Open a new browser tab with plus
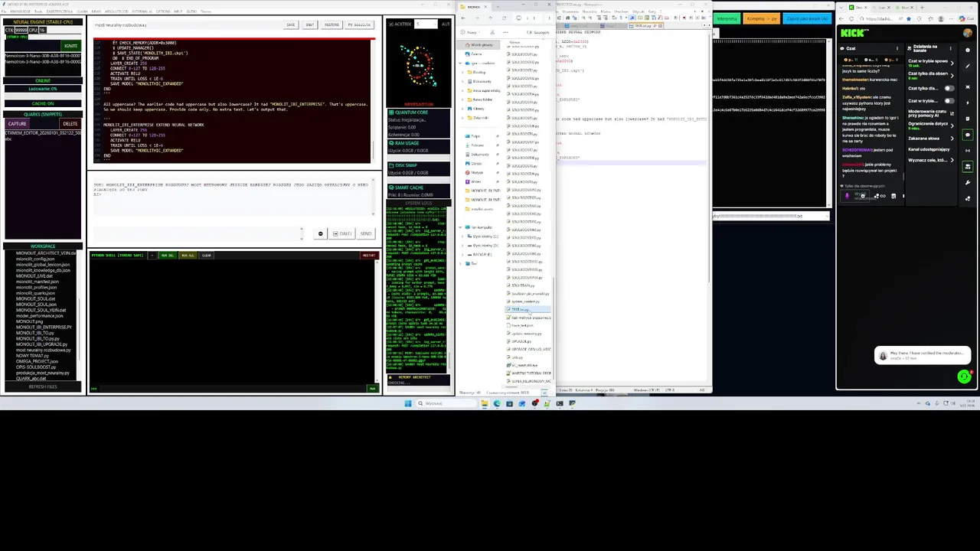The height and width of the screenshot is (551, 980). pos(922,7)
